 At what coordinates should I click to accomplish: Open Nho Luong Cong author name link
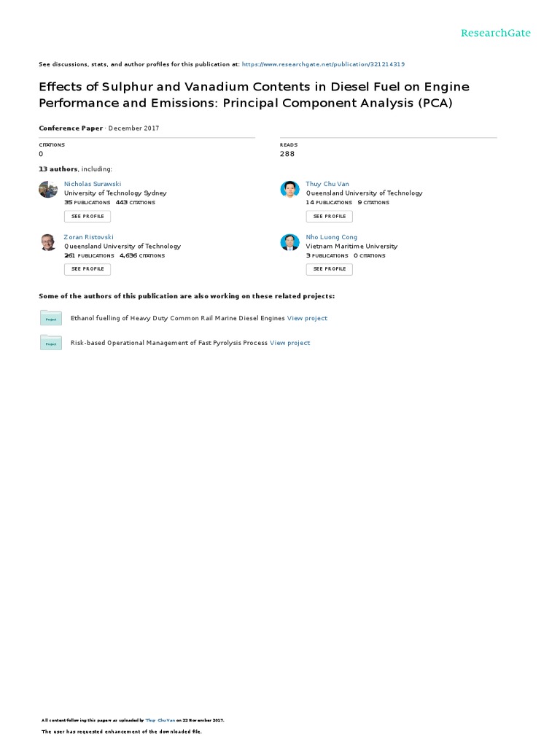(x=331, y=237)
